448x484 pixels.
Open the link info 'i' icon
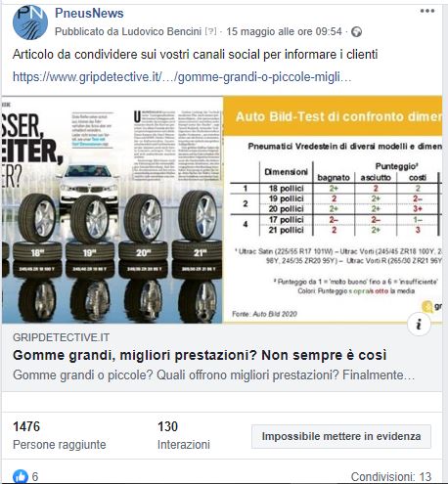(419, 324)
